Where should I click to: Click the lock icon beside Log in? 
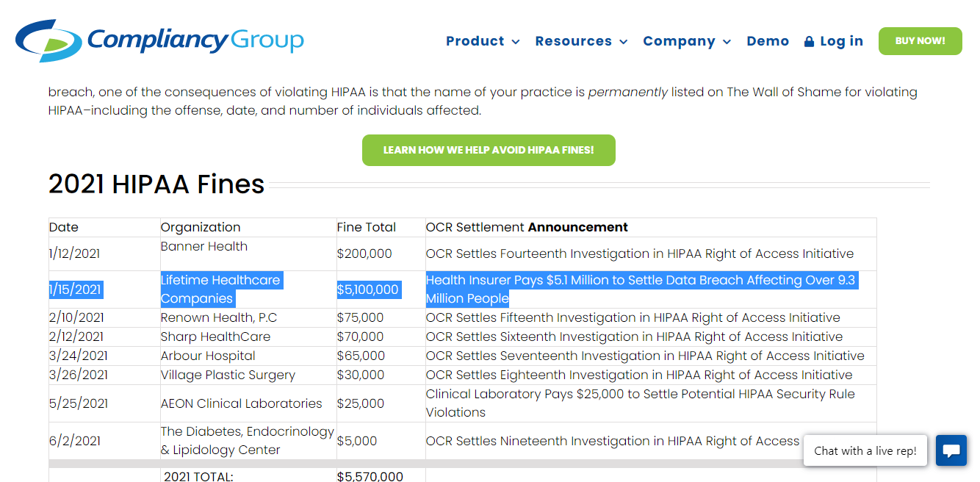click(x=809, y=42)
